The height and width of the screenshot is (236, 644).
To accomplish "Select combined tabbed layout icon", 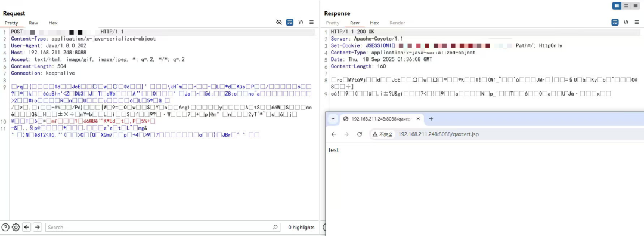I will point(635,6).
